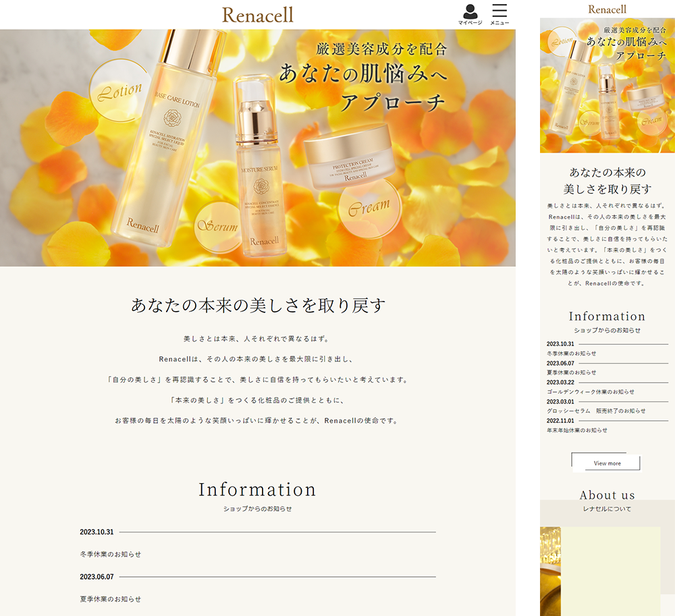Open the マイページ account icon
Image resolution: width=675 pixels, height=616 pixels.
tap(470, 14)
